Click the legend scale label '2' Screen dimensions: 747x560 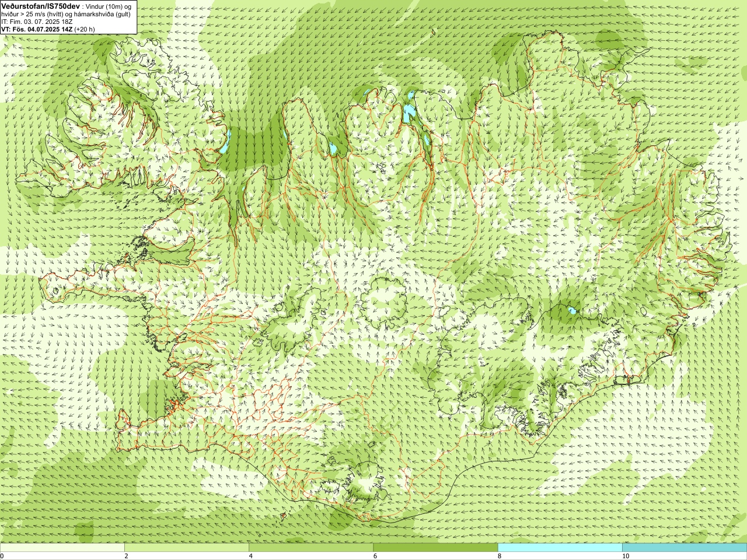point(126,556)
